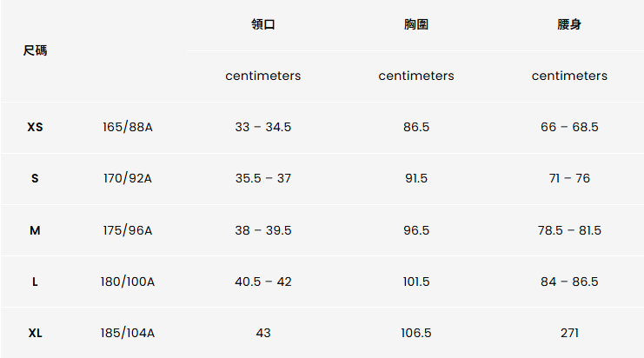Click the collar value 33 – 34.5

pyautogui.click(x=262, y=127)
